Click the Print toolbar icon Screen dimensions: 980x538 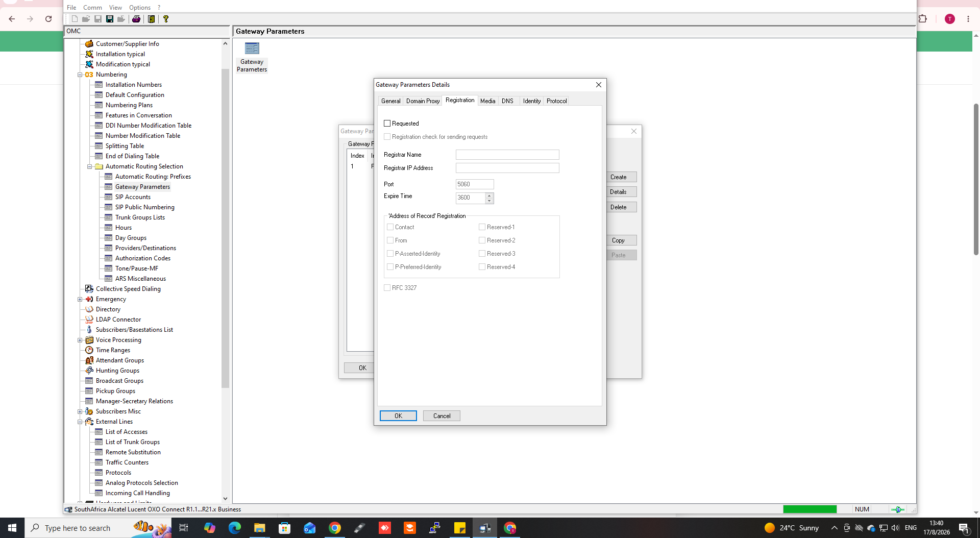pyautogui.click(x=136, y=19)
